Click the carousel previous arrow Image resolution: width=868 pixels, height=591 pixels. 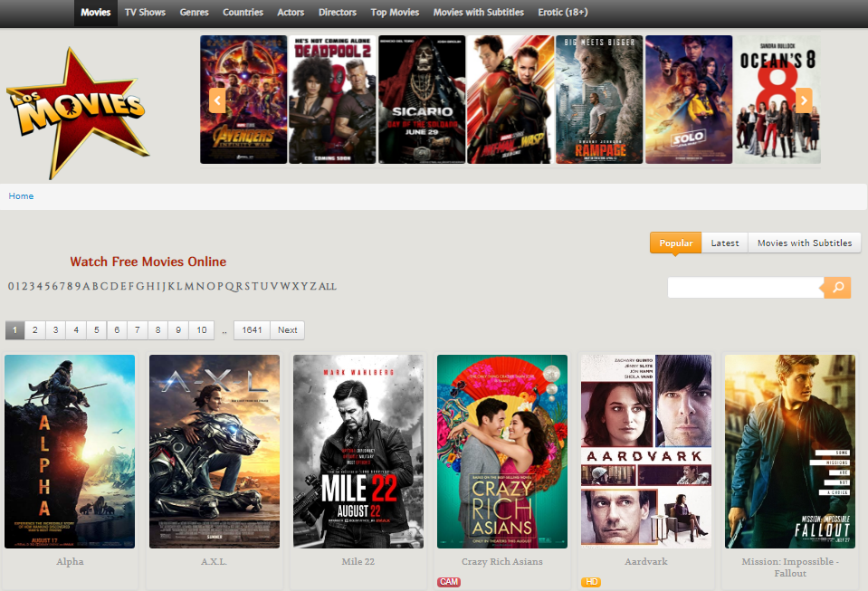[217, 100]
